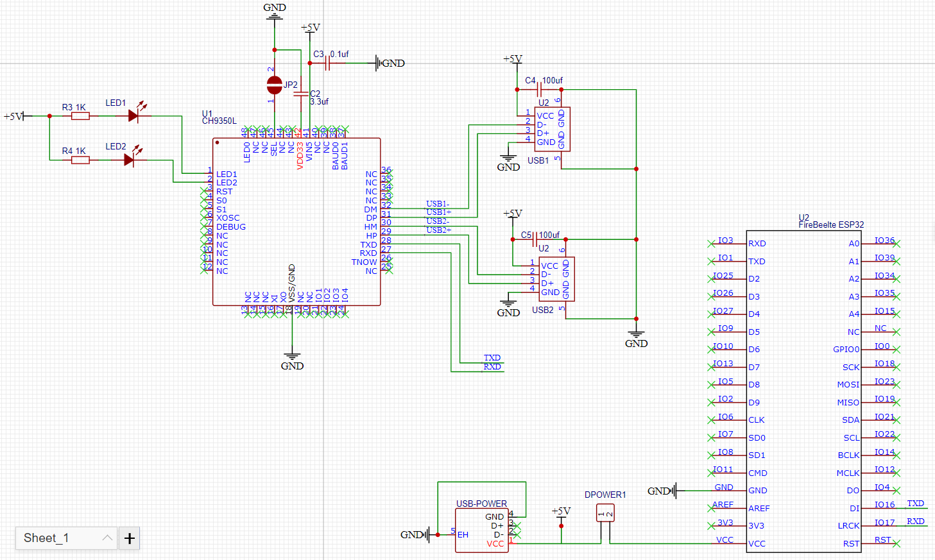Click the AREF pin label inside ESP32
935x560 pixels.
[759, 508]
